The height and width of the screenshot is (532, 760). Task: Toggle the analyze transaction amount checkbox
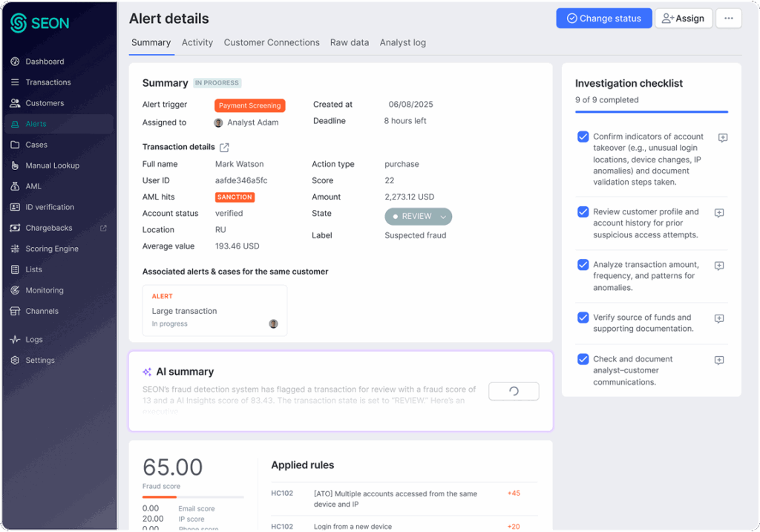click(583, 264)
